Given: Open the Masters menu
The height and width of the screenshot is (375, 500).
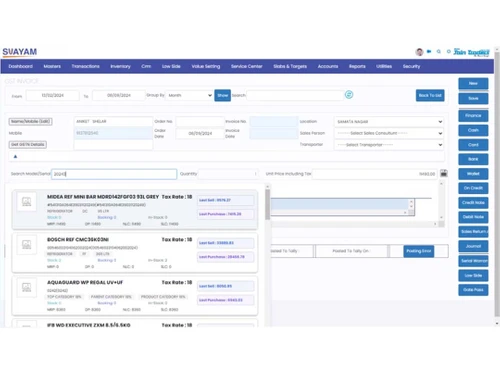Looking at the screenshot, I should [x=52, y=66].
